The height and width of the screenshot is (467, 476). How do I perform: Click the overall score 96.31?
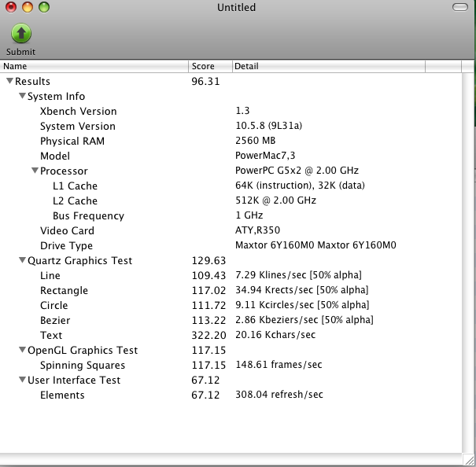[x=205, y=81]
